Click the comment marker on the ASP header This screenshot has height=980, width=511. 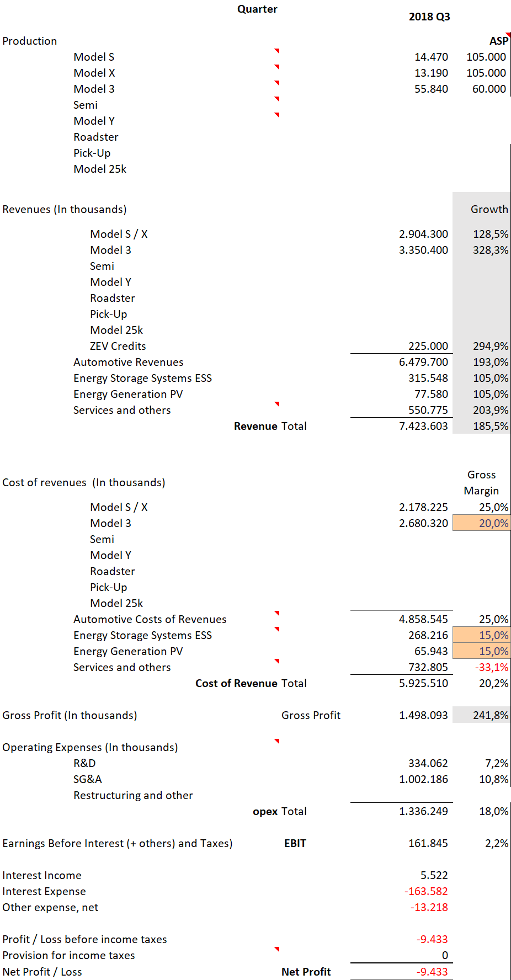click(508, 35)
